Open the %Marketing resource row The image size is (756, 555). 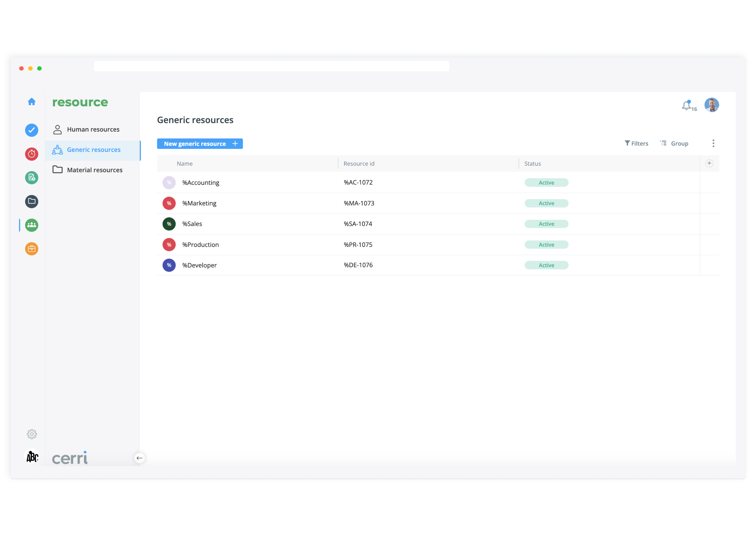tap(199, 204)
